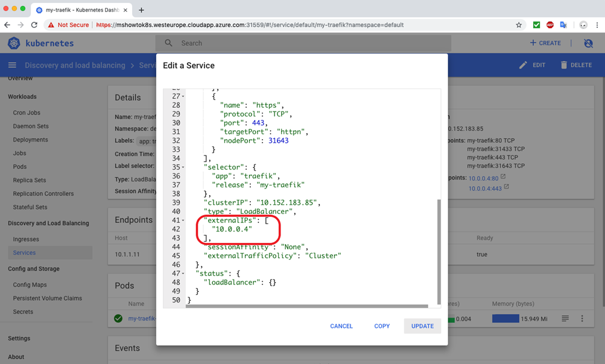605x364 pixels.
Task: Collapse the status block at line 47
Action: (183, 274)
